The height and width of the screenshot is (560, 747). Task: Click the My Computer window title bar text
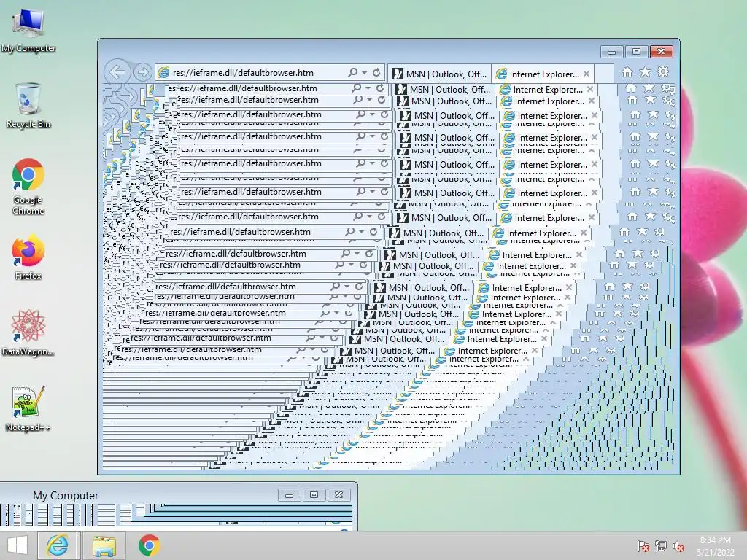[66, 496]
